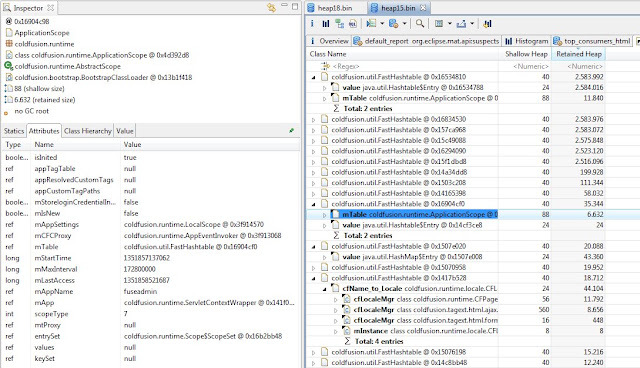The height and width of the screenshot is (368, 640).
Task: Click the icon beside '6.632 (retained size)'
Action: tap(9, 100)
